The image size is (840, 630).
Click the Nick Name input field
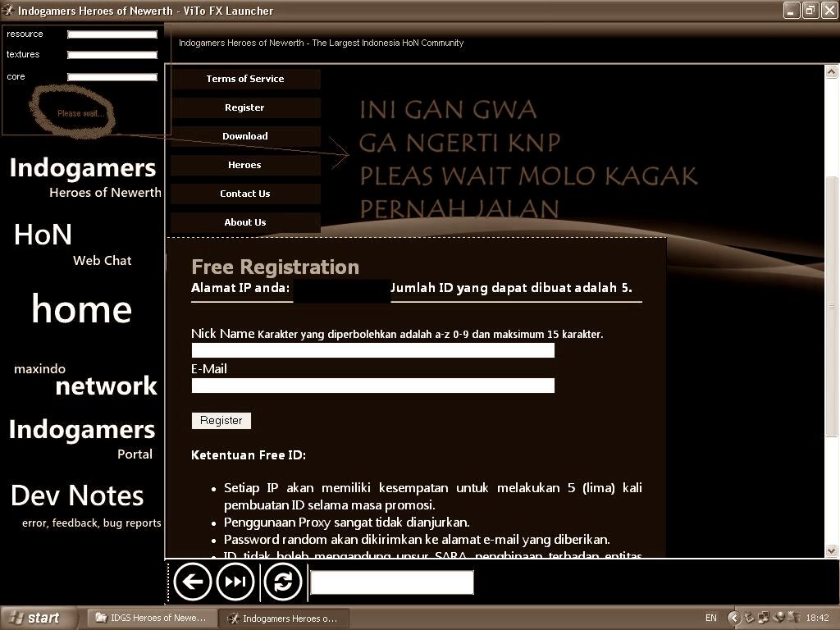[373, 350]
